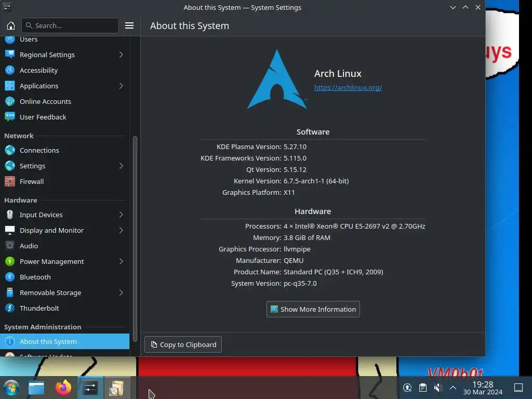Open the Display and Monitor icon

click(10, 230)
